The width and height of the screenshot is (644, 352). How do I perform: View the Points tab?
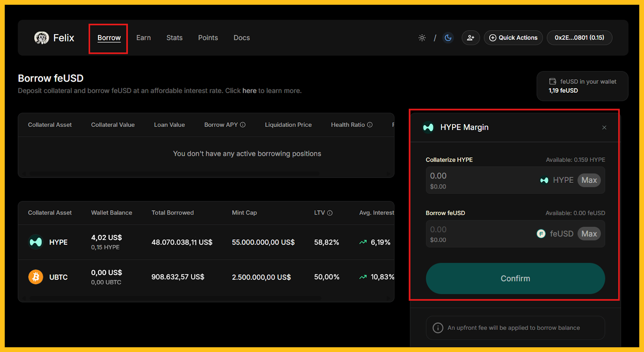(208, 38)
